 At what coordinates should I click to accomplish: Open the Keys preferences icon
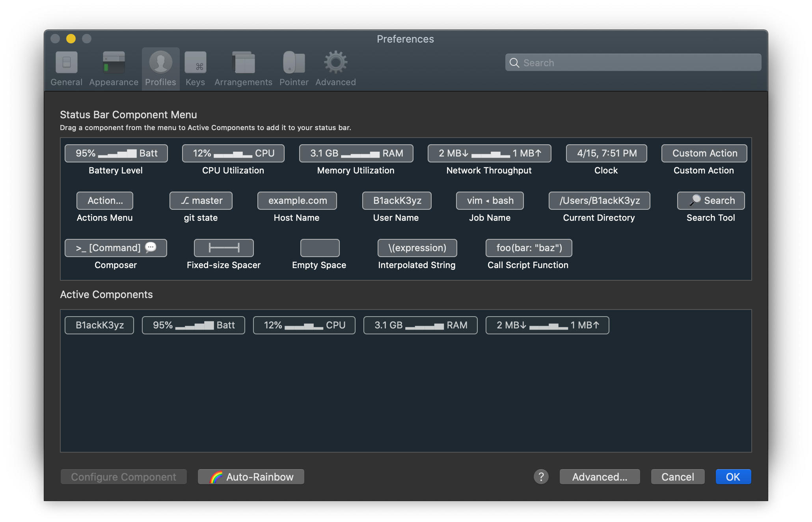click(196, 63)
